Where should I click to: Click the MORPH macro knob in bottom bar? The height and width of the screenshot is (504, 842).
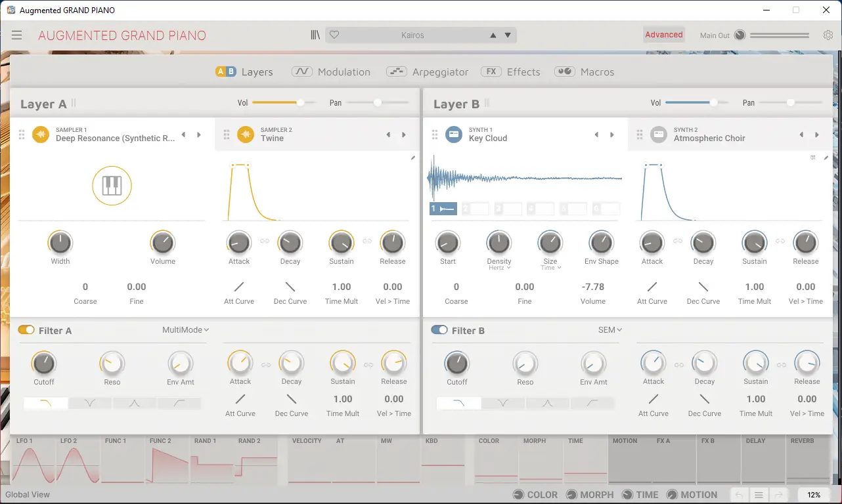571,495
